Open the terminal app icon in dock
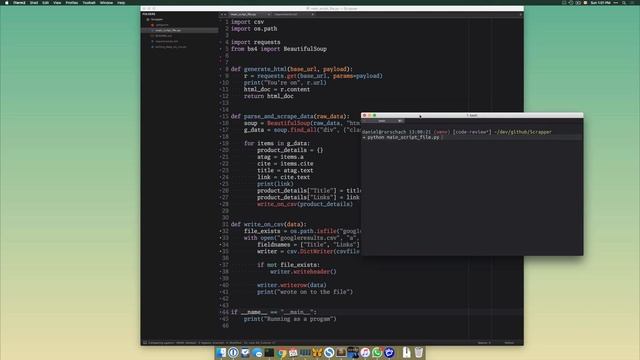This screenshot has height=360, width=640. pos(269,352)
